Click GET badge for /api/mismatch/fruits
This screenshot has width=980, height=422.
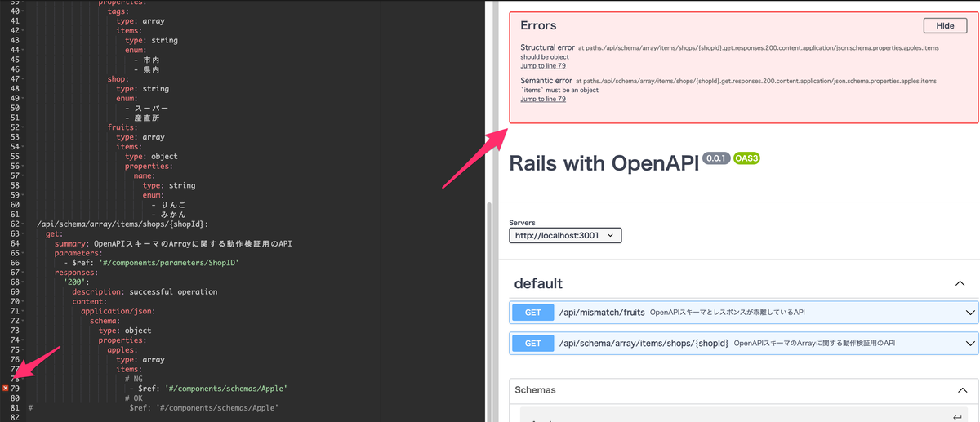[533, 312]
